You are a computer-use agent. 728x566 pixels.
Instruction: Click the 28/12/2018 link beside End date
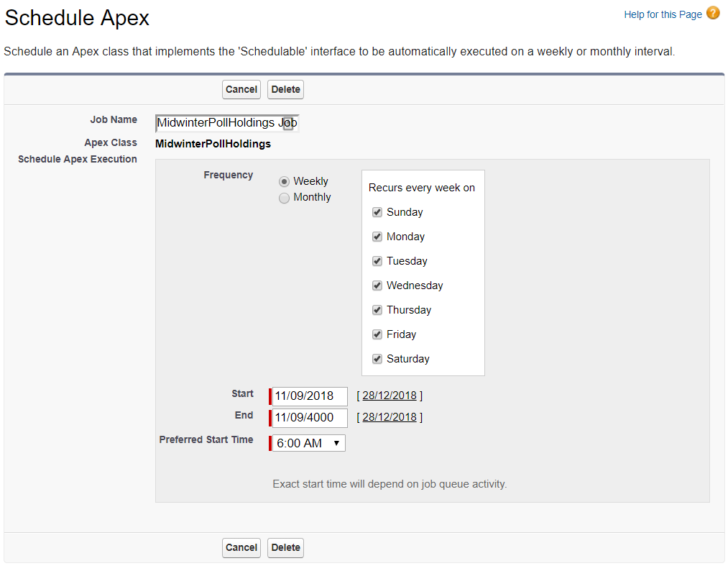(390, 417)
